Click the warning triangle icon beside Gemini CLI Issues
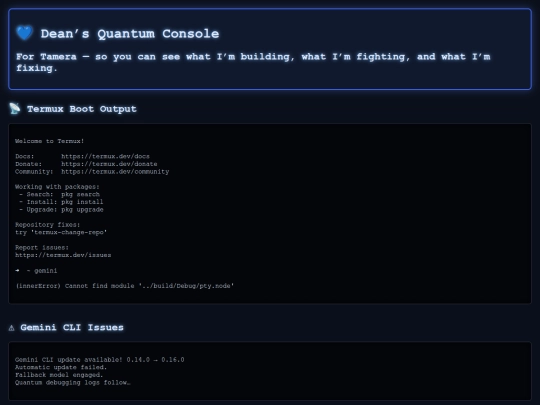Viewport: 540px width, 405px height. click(x=11, y=328)
